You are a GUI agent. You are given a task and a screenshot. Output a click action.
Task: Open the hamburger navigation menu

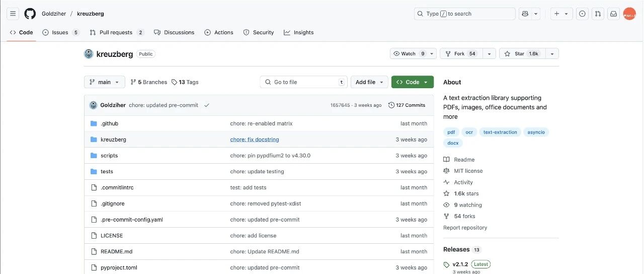pyautogui.click(x=13, y=14)
